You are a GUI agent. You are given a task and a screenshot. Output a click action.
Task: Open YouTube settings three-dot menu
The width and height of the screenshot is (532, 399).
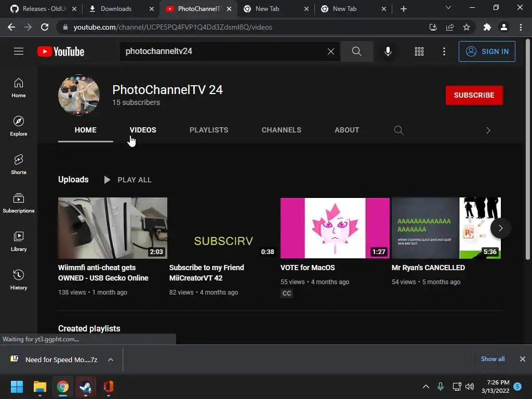coord(444,51)
